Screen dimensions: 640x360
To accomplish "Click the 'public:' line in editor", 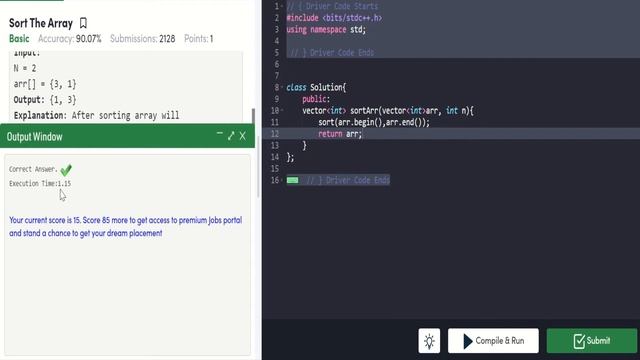I will tap(316, 99).
